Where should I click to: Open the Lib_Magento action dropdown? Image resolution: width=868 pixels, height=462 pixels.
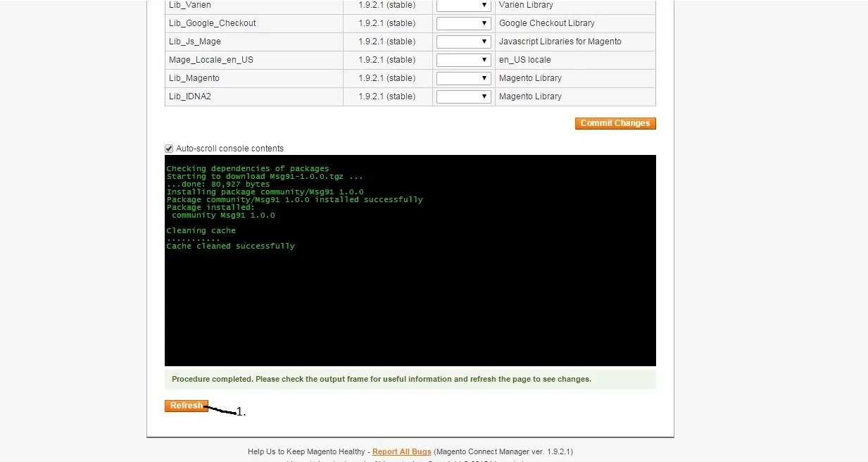click(463, 78)
